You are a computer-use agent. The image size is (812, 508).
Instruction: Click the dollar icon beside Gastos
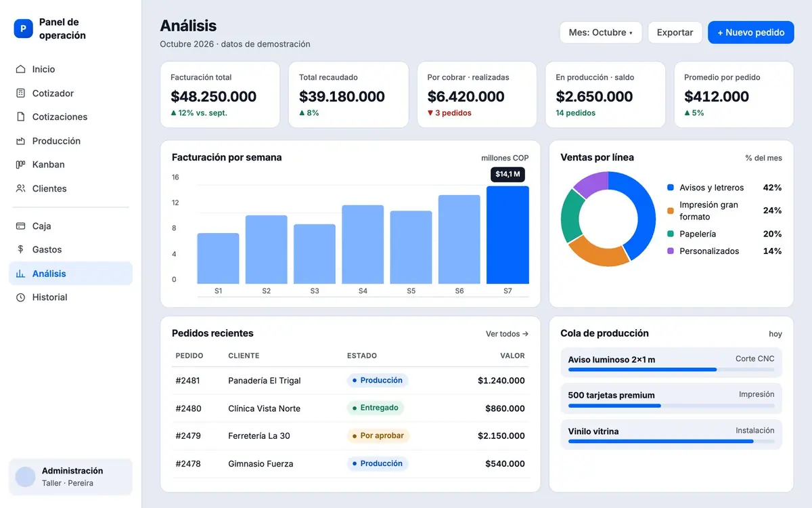pyautogui.click(x=20, y=249)
